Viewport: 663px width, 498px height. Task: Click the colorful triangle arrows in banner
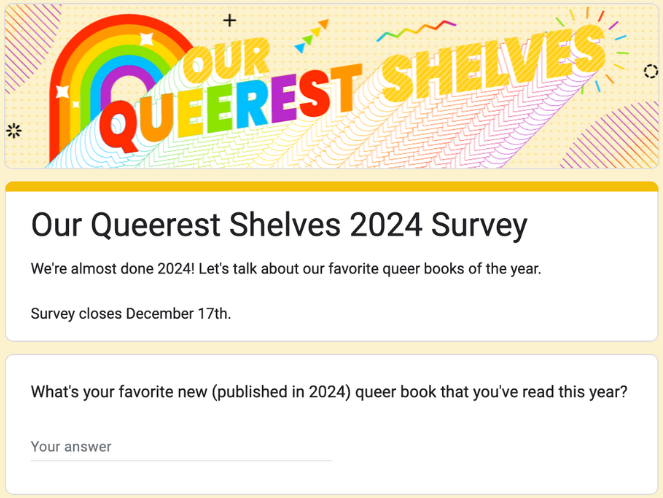pos(312,36)
